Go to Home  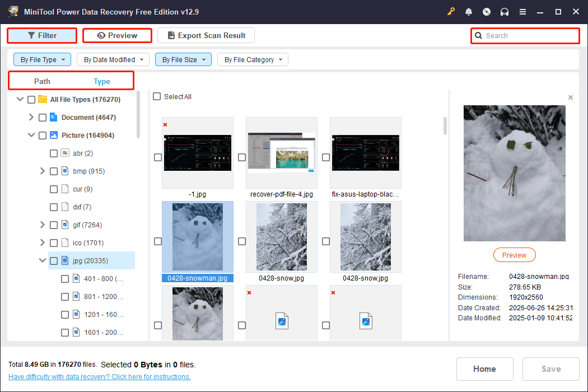[484, 368]
